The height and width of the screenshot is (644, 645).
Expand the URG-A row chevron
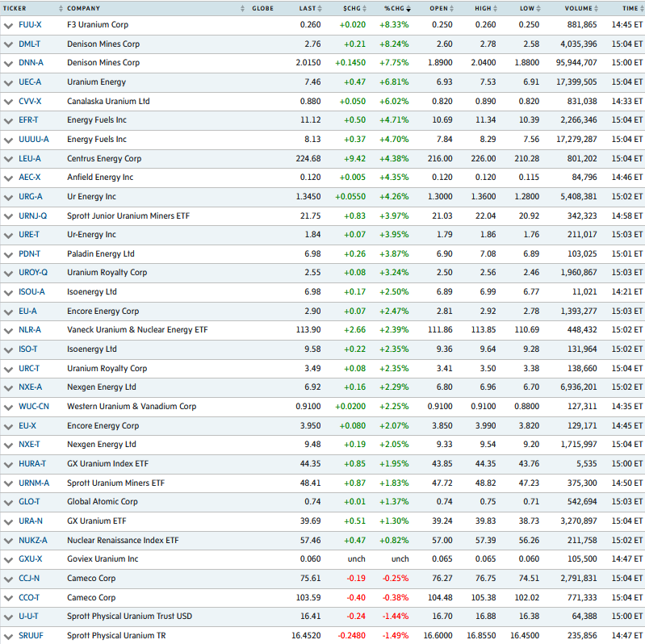point(8,198)
